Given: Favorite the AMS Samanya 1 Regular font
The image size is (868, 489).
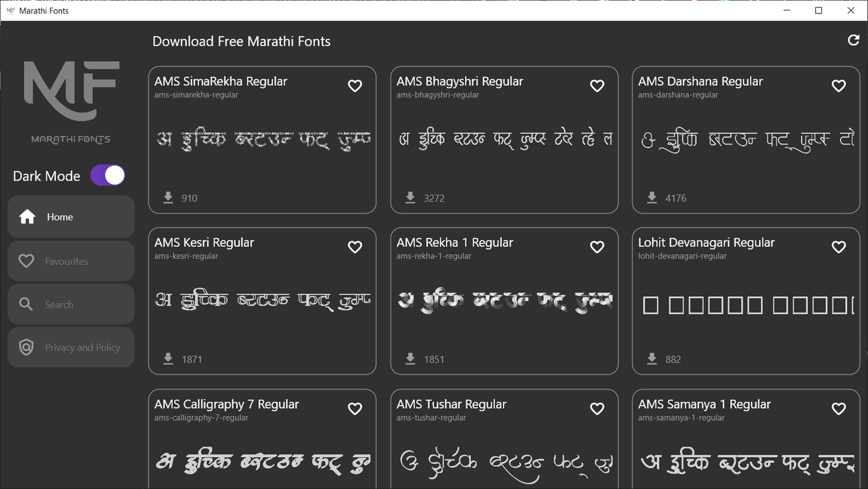Looking at the screenshot, I should [x=838, y=408].
